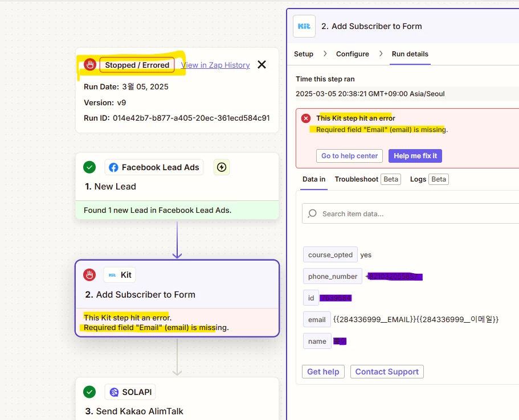The height and width of the screenshot is (420, 519).
Task: Click the Kit app logo in panel header
Action: pyautogui.click(x=304, y=26)
